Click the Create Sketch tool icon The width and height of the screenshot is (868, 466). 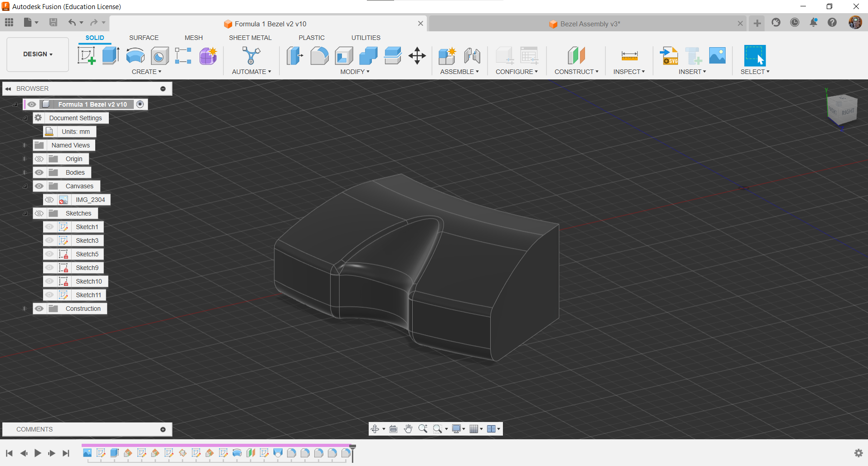point(86,56)
